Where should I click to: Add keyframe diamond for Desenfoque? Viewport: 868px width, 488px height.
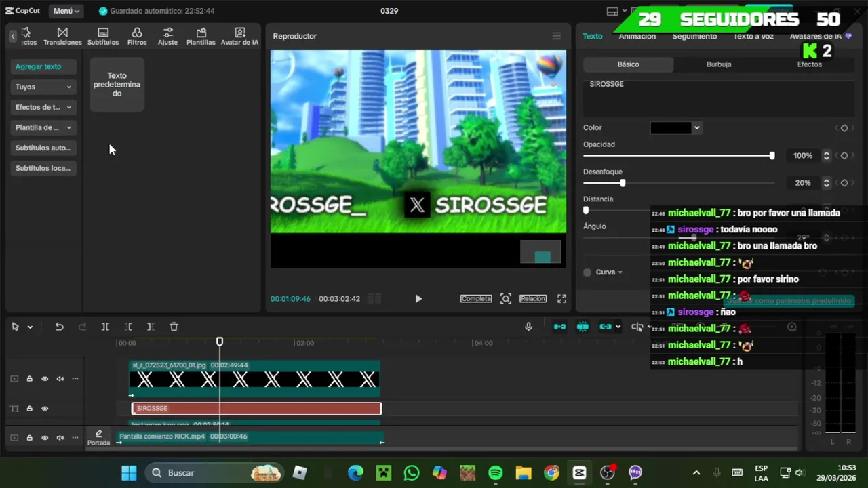(x=844, y=183)
